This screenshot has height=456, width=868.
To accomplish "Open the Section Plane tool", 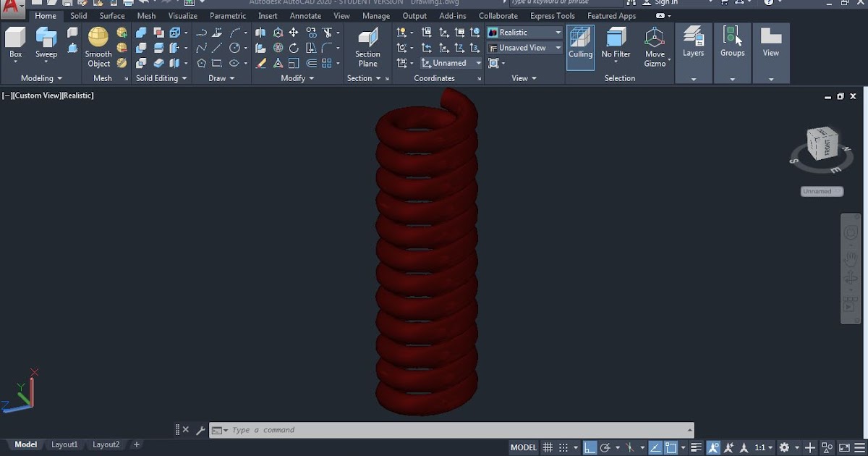I will pos(367,45).
